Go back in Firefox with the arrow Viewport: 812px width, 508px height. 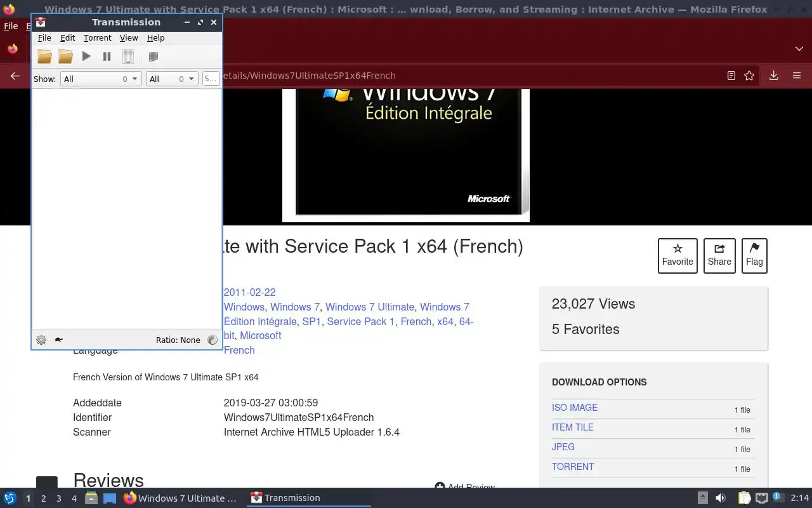click(x=15, y=76)
